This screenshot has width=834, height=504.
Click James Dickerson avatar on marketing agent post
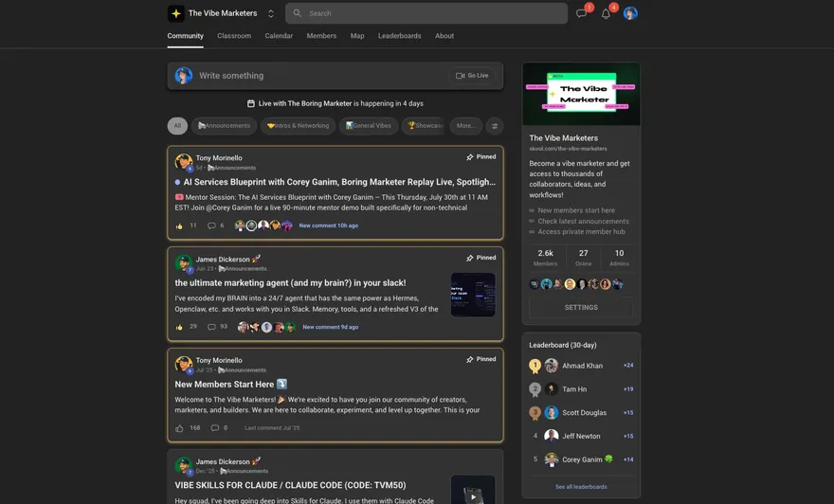pos(184,263)
